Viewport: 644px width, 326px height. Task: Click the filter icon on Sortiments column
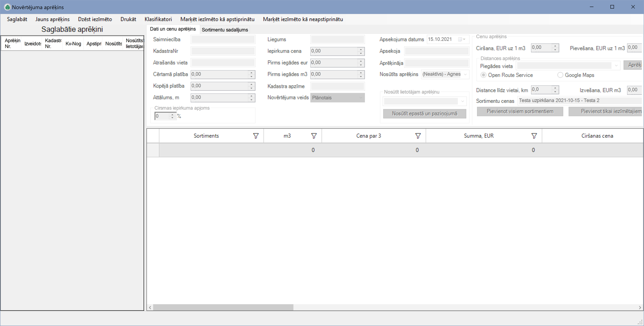[x=256, y=136]
